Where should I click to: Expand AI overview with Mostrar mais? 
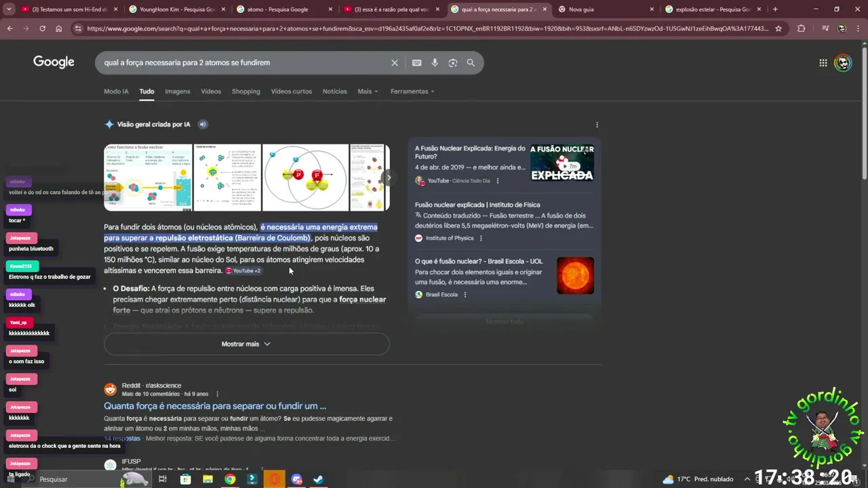coord(246,344)
